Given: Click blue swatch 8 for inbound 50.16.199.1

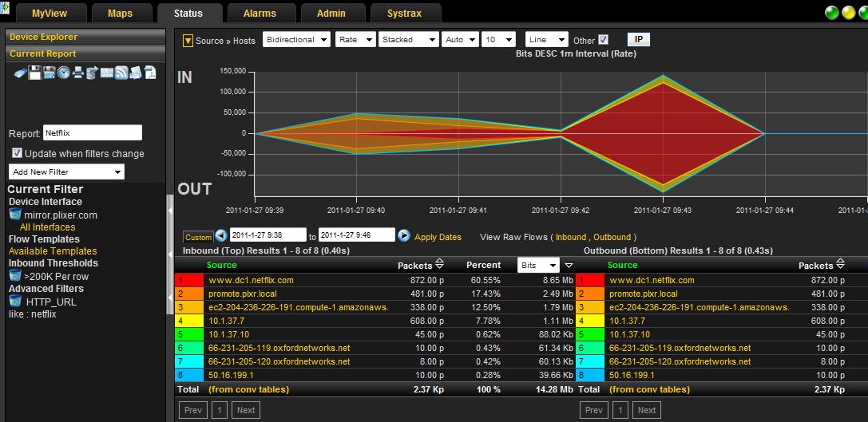Looking at the screenshot, I should (188, 375).
